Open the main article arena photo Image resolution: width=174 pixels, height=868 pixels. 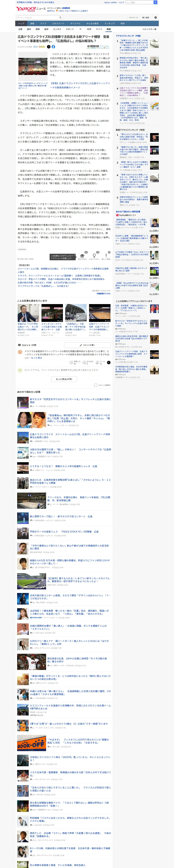coord(33,66)
